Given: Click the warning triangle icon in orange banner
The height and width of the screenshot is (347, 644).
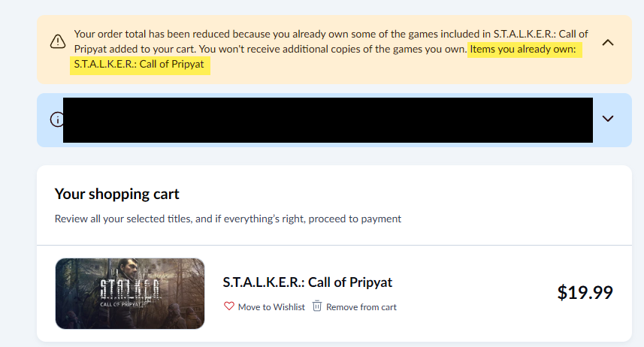Looking at the screenshot, I should [58, 41].
